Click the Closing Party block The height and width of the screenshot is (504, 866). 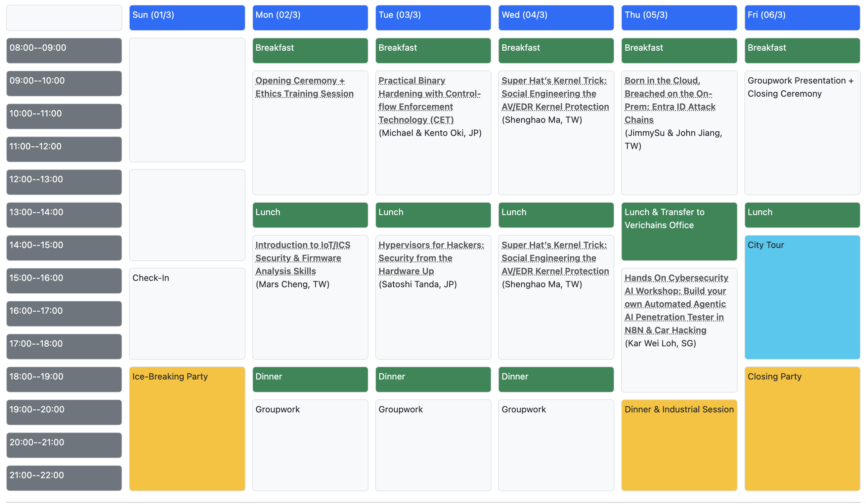802,429
